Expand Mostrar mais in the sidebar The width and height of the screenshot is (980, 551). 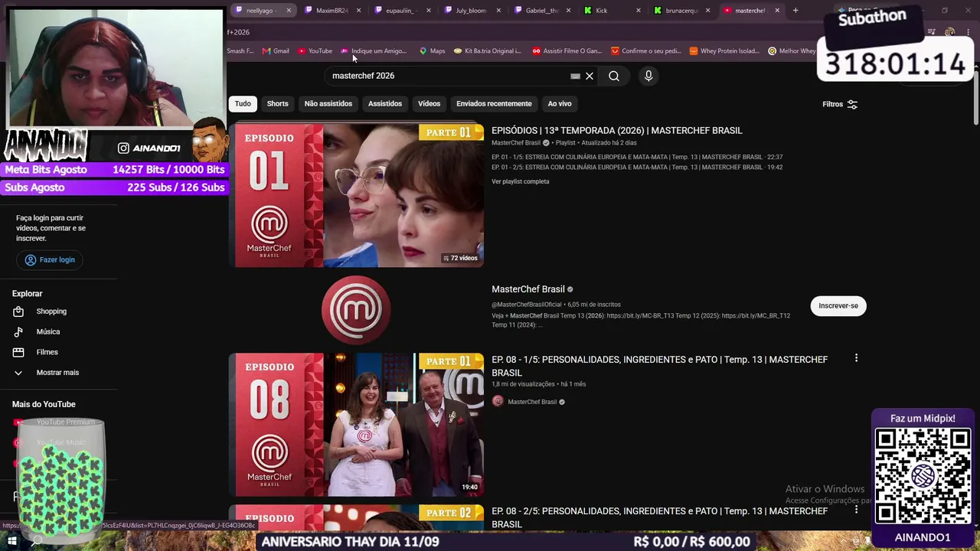58,373
